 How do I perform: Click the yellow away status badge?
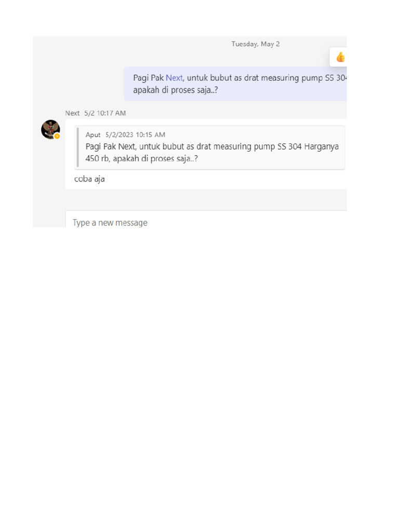click(x=57, y=136)
